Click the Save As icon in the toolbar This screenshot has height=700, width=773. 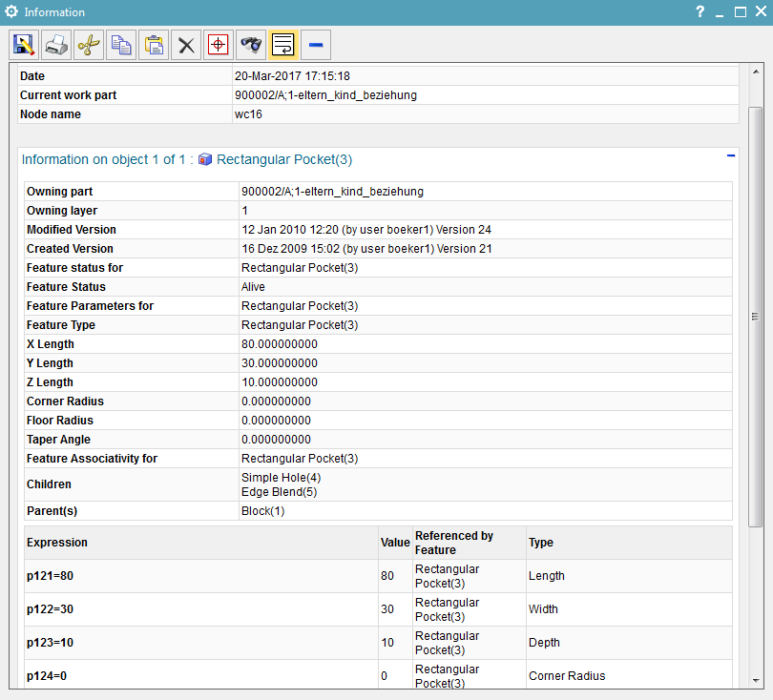coord(24,45)
